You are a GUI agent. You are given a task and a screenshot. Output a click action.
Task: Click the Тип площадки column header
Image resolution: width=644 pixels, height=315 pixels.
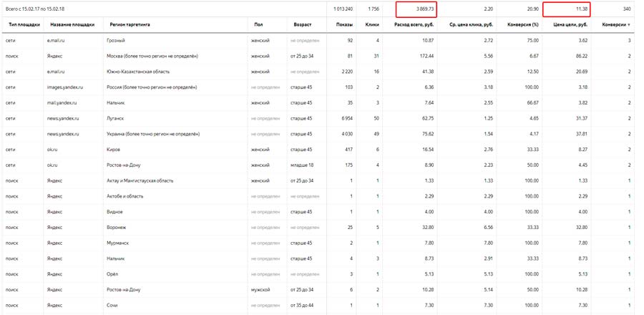tap(21, 24)
